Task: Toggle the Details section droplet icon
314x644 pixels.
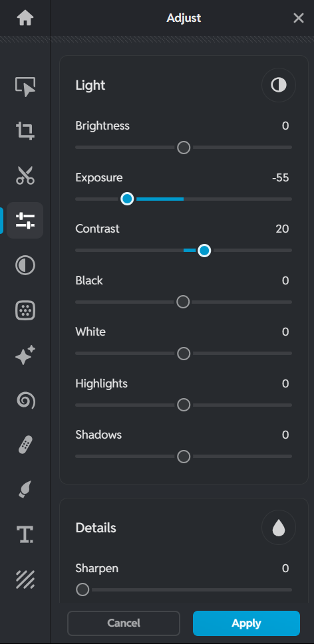Action: tap(279, 528)
